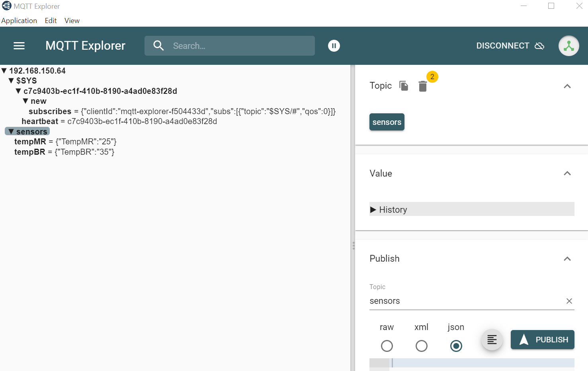Open the Edit menu
This screenshot has height=371, width=588.
[x=51, y=21]
